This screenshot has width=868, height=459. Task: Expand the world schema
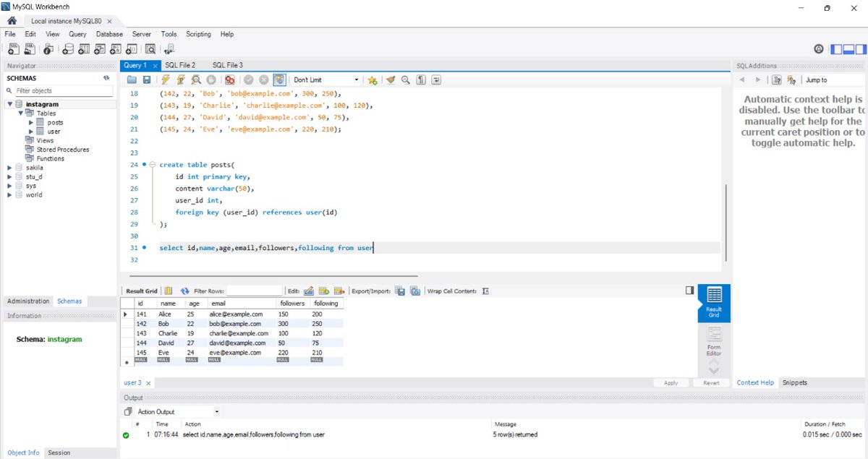[x=10, y=194]
